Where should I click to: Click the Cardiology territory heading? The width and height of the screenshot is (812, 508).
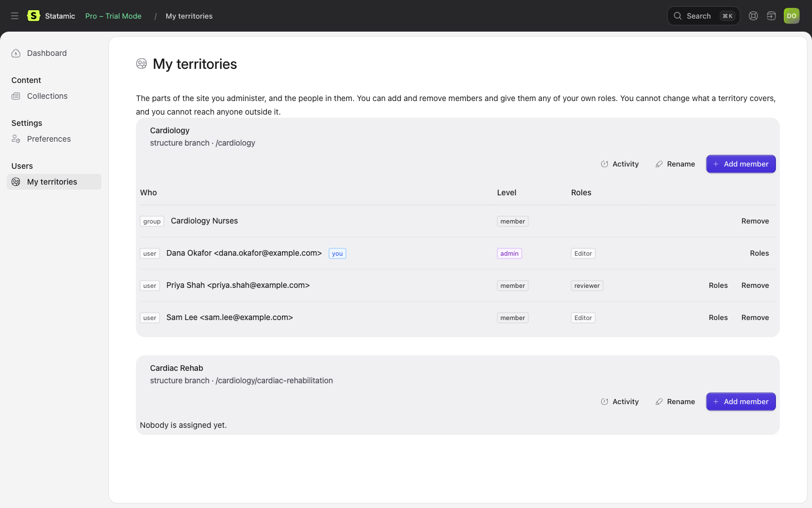pos(170,130)
